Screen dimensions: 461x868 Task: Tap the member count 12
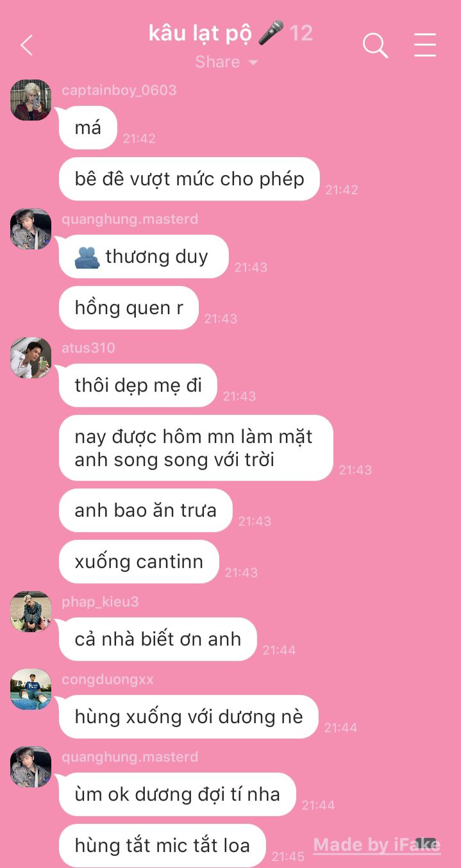301,33
